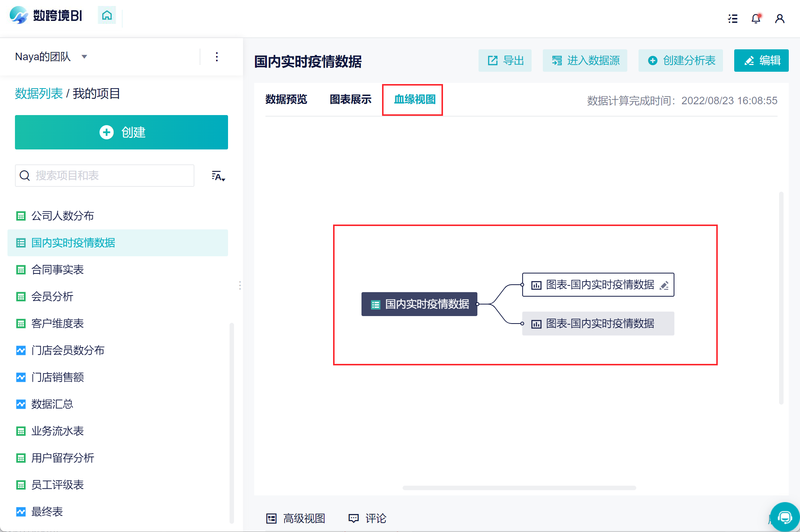Click the 导出 export button
Viewport: 800px width, 532px height.
505,61
